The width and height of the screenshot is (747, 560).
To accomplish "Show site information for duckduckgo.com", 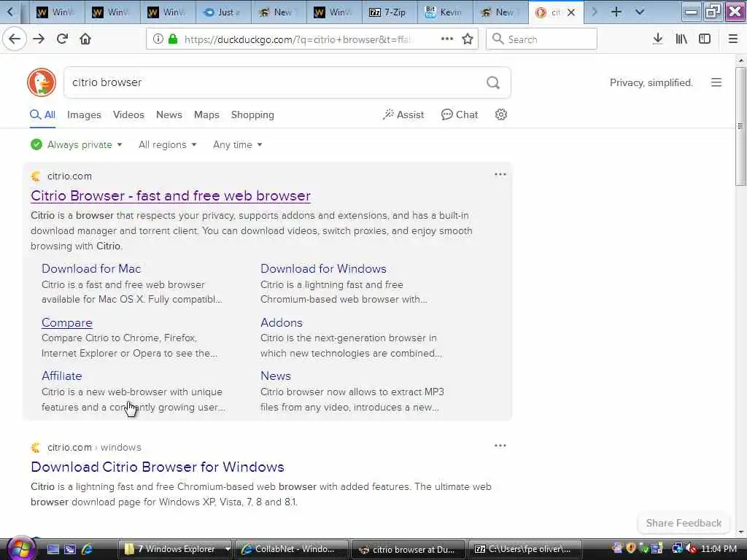I will tap(158, 39).
